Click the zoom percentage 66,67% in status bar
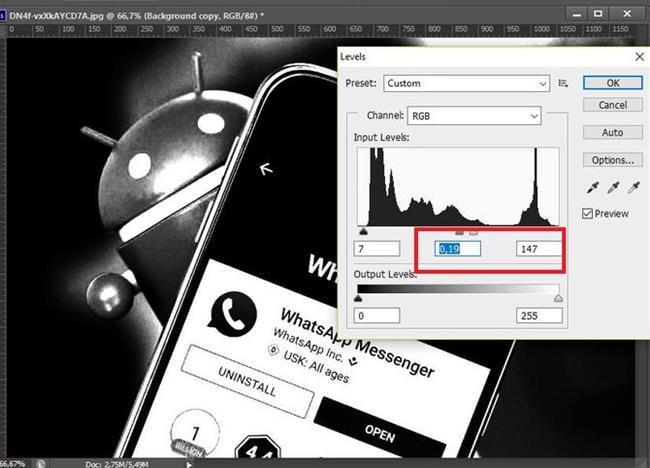The image size is (650, 468). point(12,463)
